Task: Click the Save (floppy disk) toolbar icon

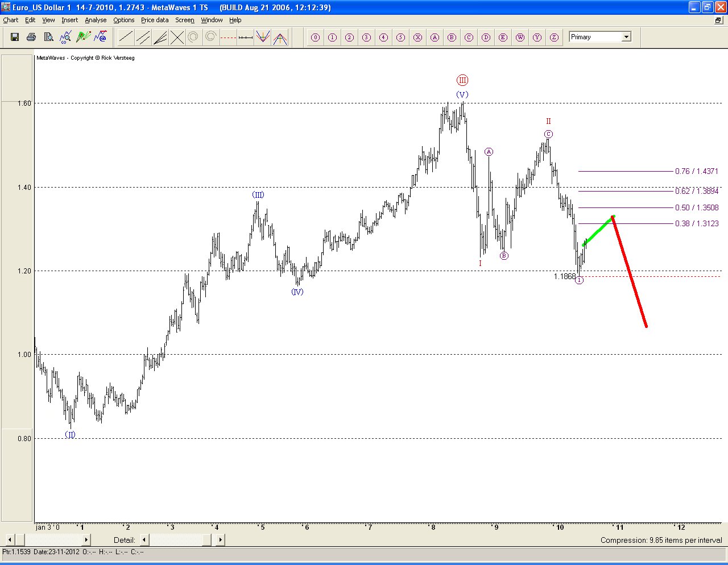Action: pos(15,37)
